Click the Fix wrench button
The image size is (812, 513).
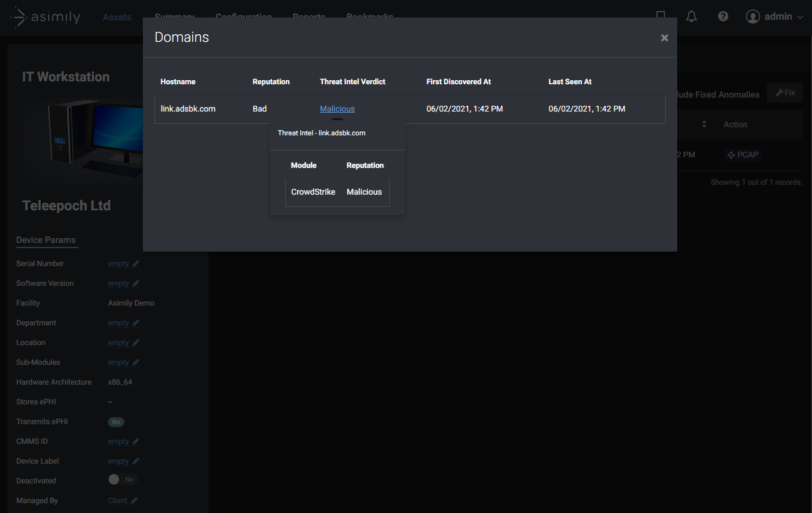click(785, 93)
